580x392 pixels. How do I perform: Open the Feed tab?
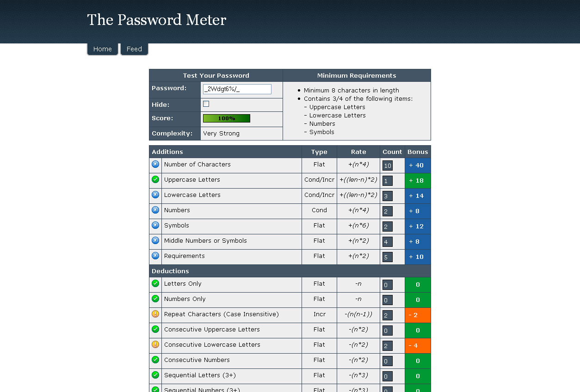134,49
